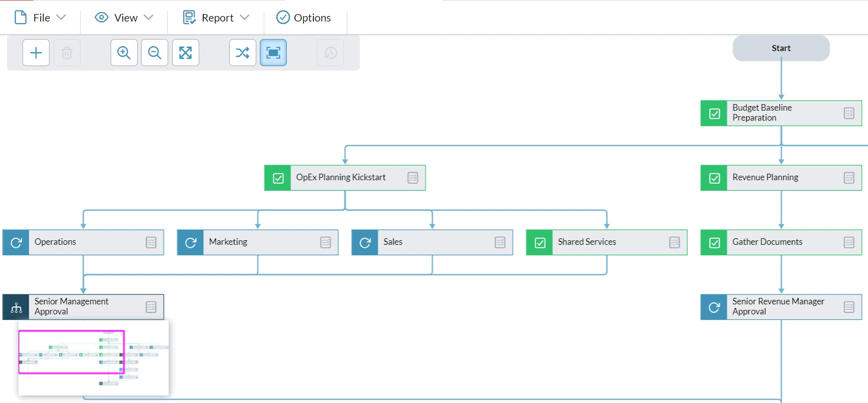
Task: Select the OpEx Planning Kickstart task label
Action: tap(341, 177)
